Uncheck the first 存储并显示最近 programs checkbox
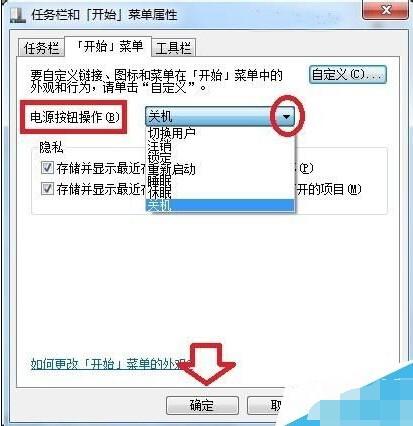The image size is (413, 426). coord(47,168)
